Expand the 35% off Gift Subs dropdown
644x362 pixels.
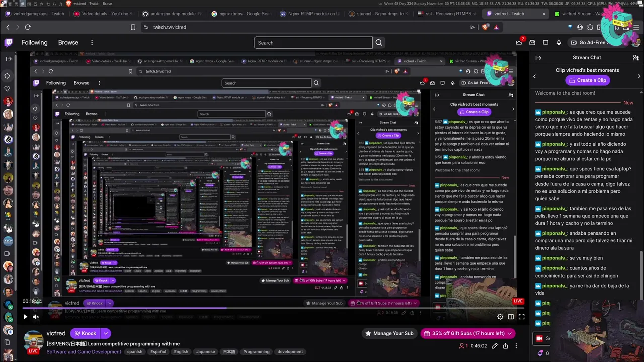point(509,333)
